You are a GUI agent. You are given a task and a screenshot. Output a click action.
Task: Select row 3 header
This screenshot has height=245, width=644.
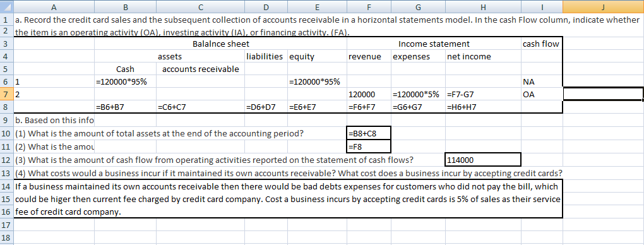tap(6, 44)
